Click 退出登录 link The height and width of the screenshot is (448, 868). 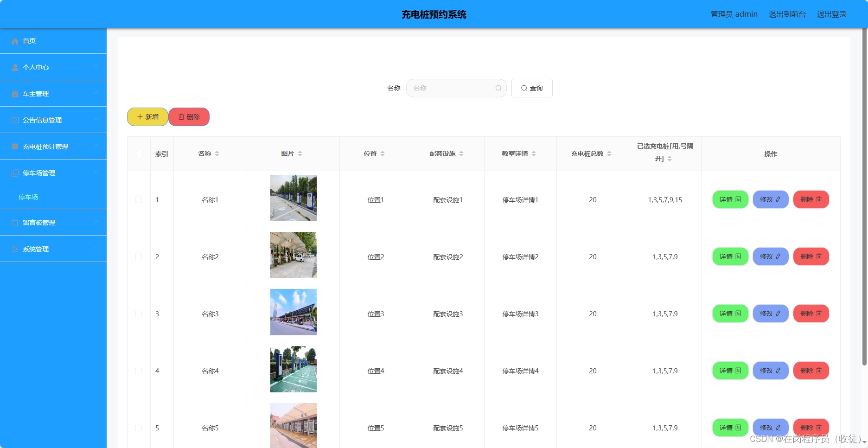tap(832, 14)
